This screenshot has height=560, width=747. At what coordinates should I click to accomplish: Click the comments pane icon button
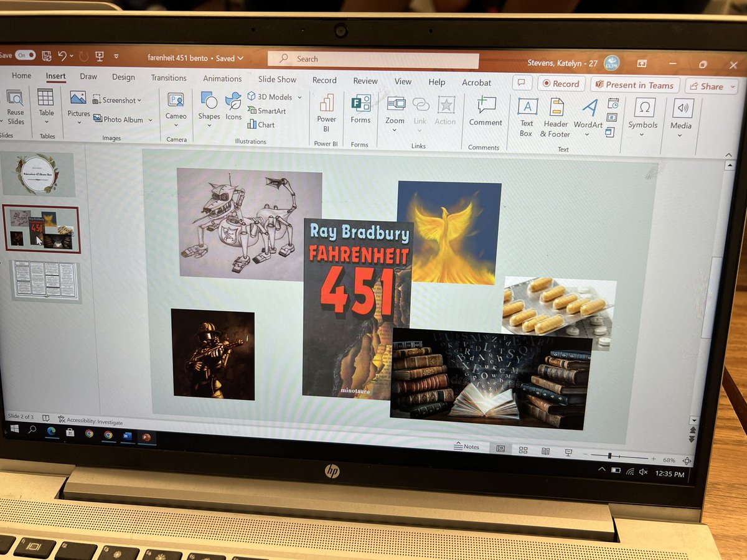point(522,83)
